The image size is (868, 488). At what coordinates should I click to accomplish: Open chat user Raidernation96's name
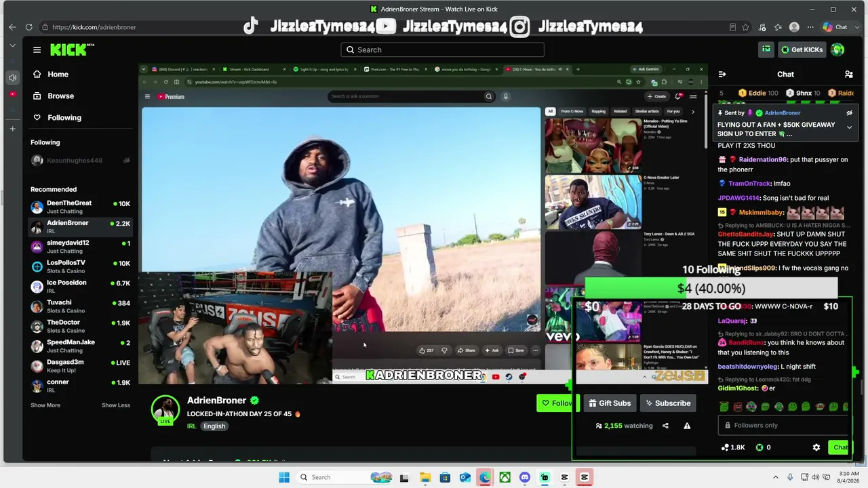[762, 160]
